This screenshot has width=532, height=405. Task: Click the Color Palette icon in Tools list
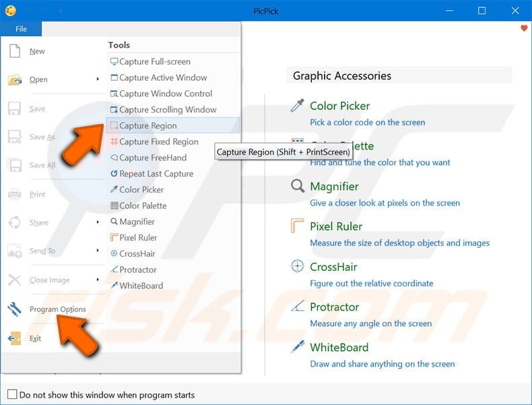tap(114, 206)
